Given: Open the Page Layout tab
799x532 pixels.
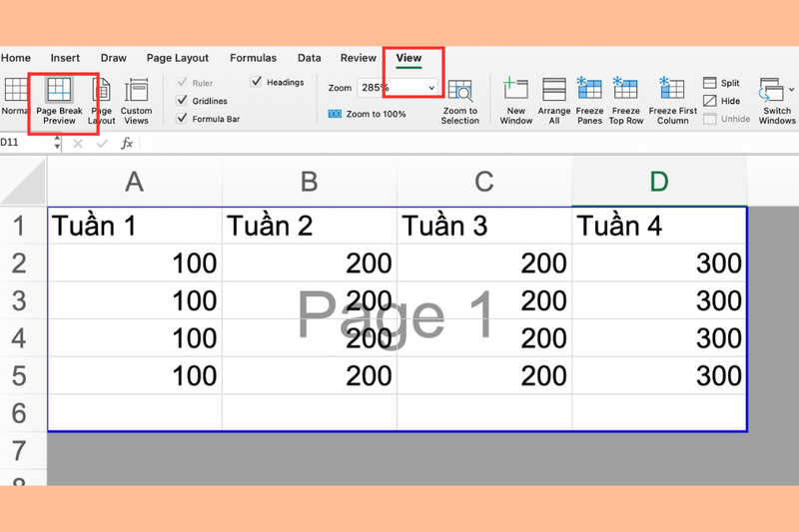Looking at the screenshot, I should coord(178,58).
